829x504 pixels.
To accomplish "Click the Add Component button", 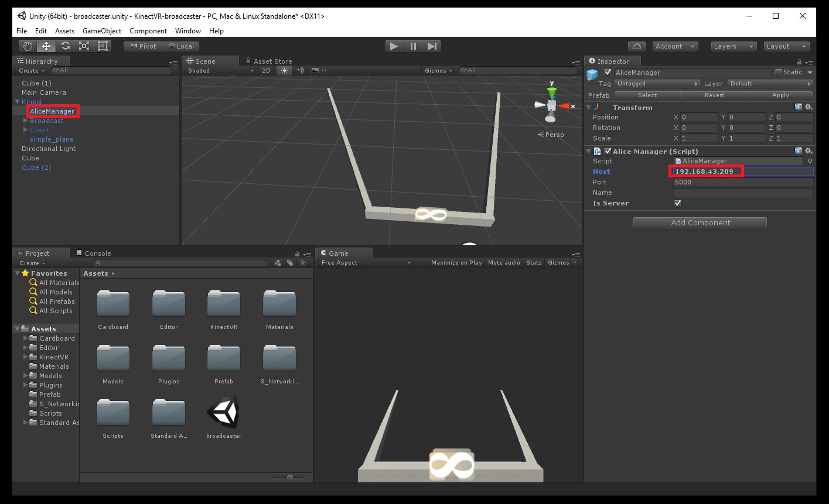I will pos(700,223).
